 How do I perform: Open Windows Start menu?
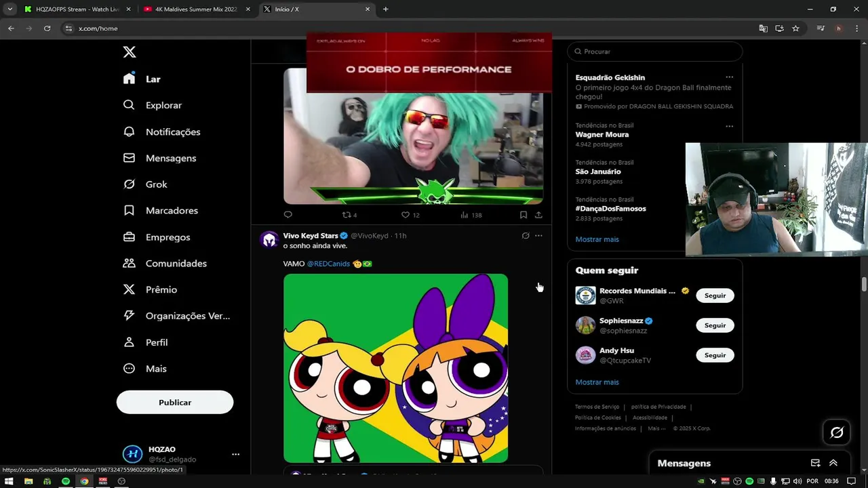[9, 481]
